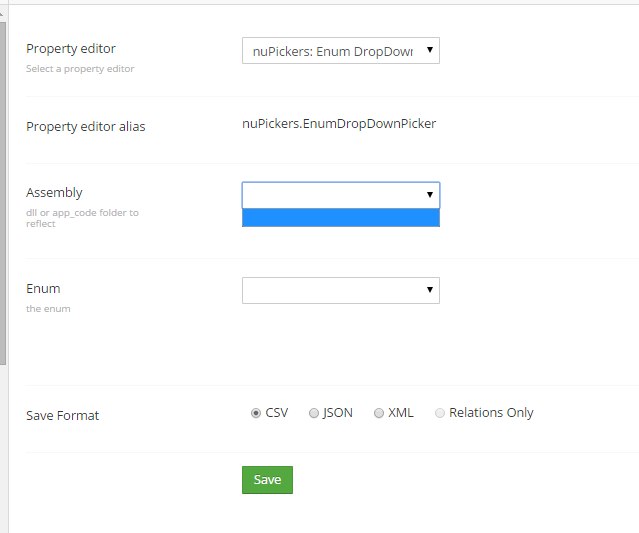Select the CSV save format

coord(256,413)
